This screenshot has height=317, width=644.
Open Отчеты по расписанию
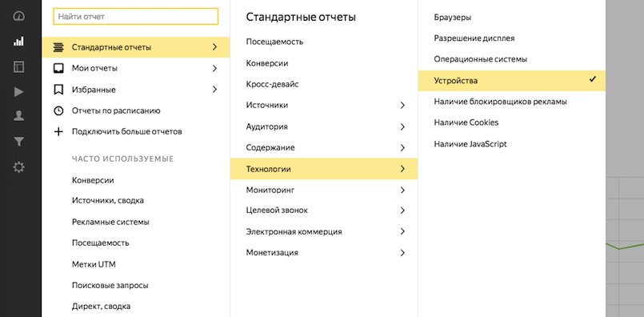click(x=135, y=110)
